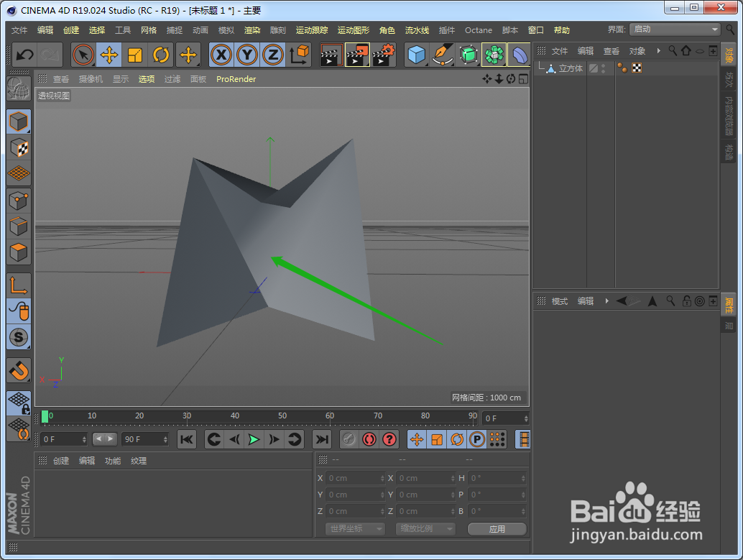
Task: Switch to the 属性 side tab
Action: click(x=729, y=306)
